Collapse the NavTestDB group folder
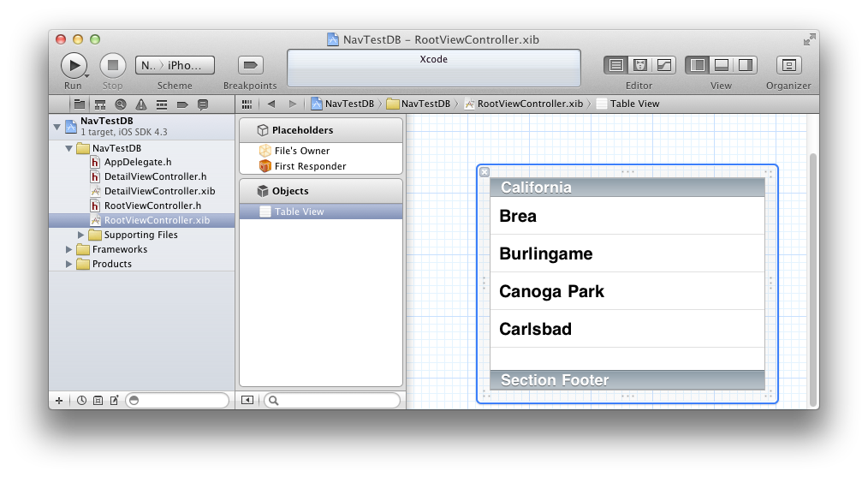This screenshot has width=868, height=477. pyautogui.click(x=69, y=148)
